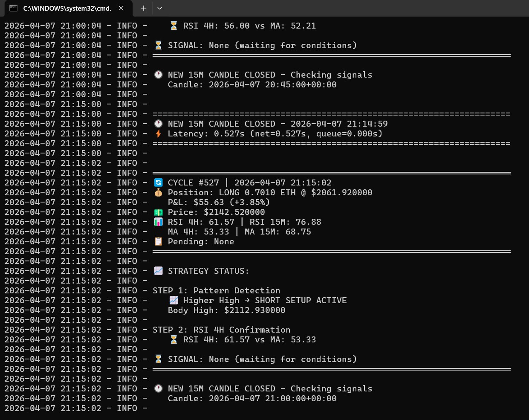Click the bar chart icon next to RSI 4H
Viewport: 529px width, 420px height.
(158, 222)
